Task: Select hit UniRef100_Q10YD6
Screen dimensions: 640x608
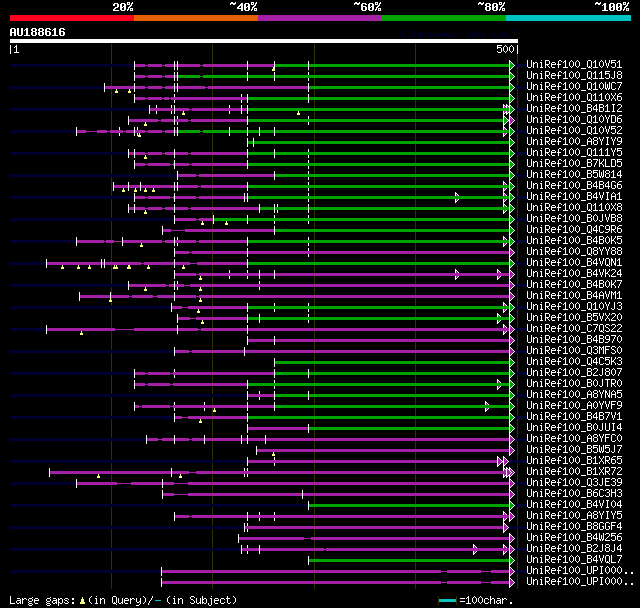Action: (574, 120)
